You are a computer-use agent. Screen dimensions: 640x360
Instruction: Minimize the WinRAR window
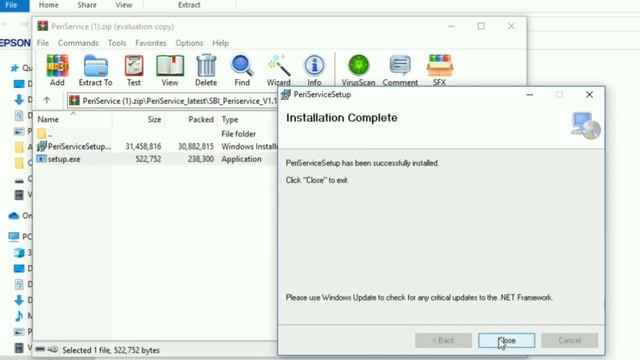pos(451,26)
